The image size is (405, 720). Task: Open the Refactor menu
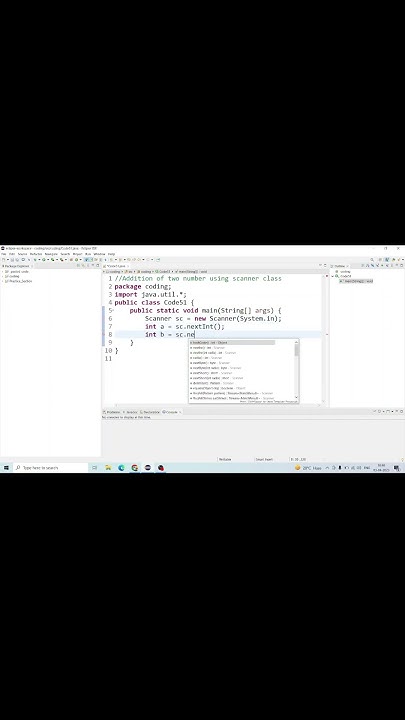click(x=36, y=254)
